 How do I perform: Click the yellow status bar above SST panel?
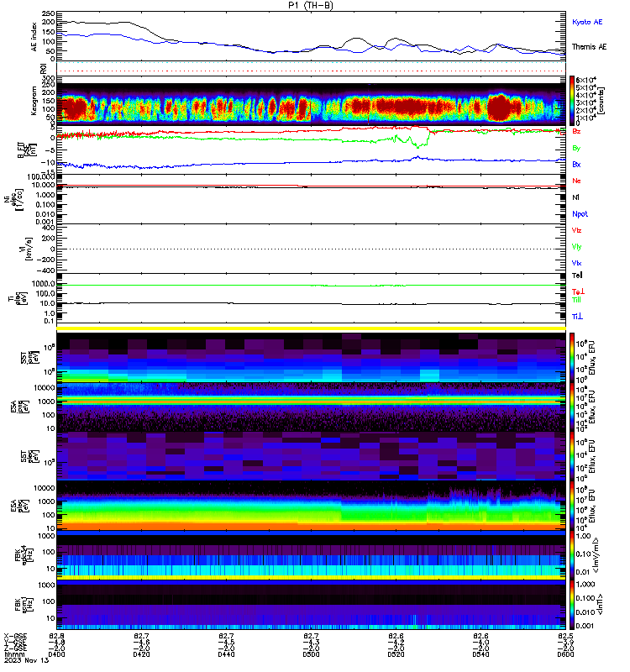[311, 328]
